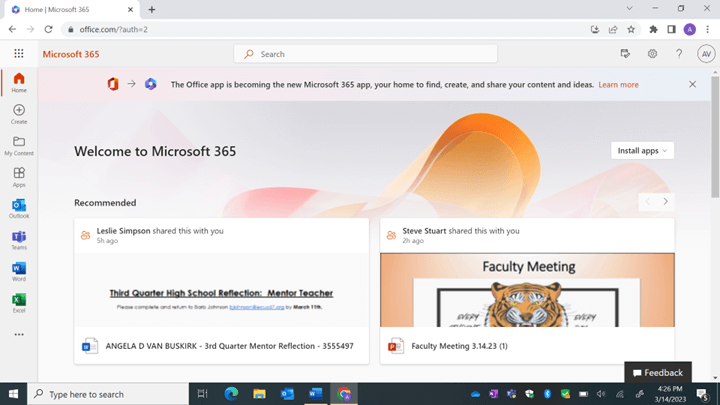Show next Recommended items with right arrow

click(x=665, y=202)
